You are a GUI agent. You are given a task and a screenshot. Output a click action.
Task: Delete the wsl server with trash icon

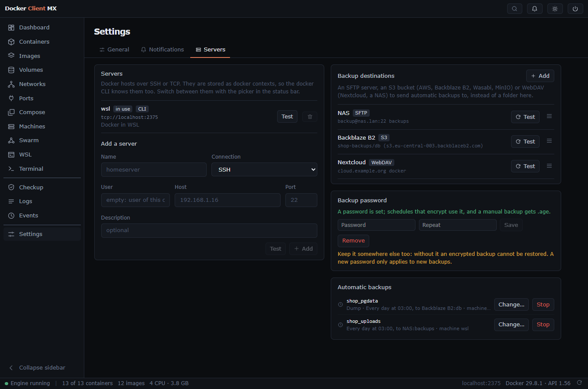[310, 117]
